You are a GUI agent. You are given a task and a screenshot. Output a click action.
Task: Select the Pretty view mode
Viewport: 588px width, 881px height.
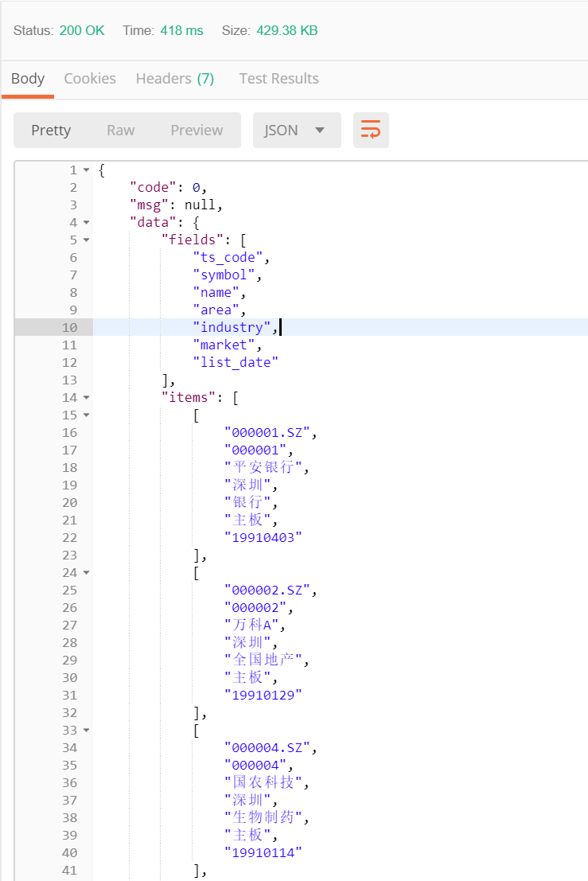[x=51, y=131]
